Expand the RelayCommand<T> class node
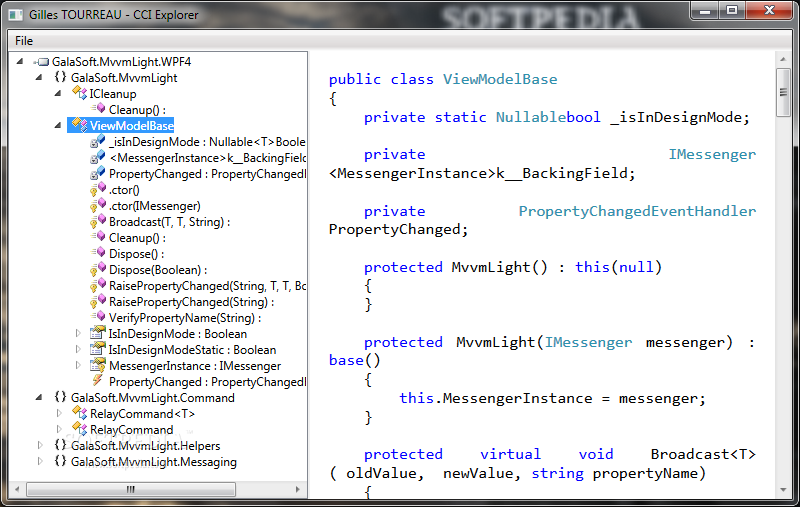 (59, 413)
